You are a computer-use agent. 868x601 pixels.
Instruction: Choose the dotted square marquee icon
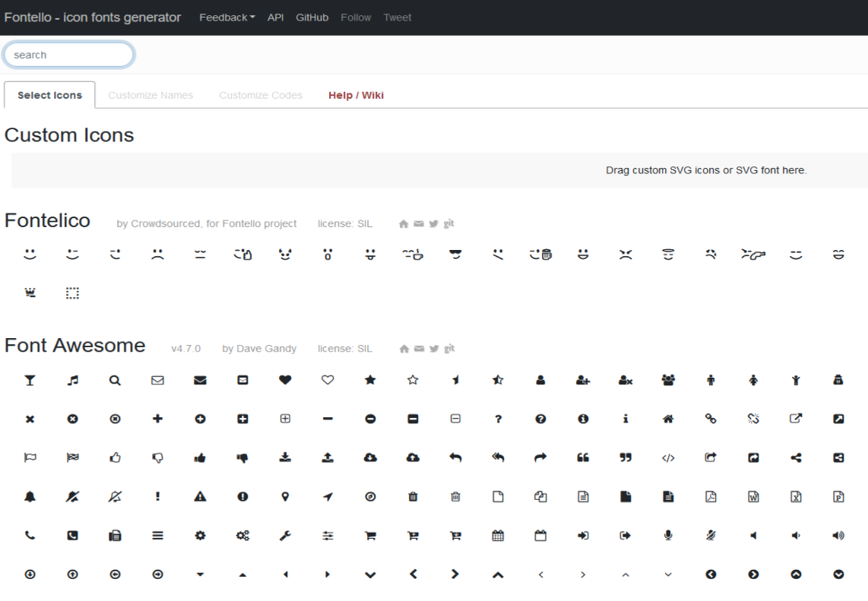pyautogui.click(x=72, y=293)
